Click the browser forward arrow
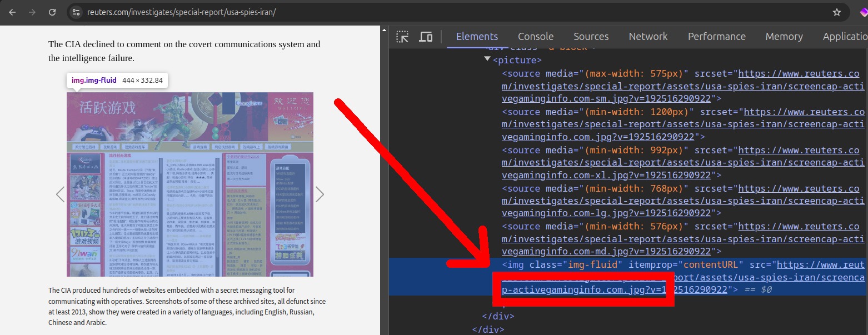 tap(32, 12)
